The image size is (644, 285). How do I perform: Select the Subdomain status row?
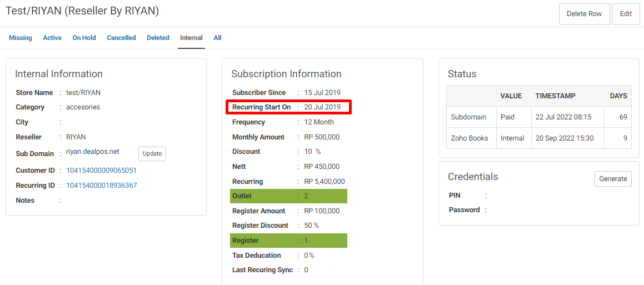click(x=538, y=117)
